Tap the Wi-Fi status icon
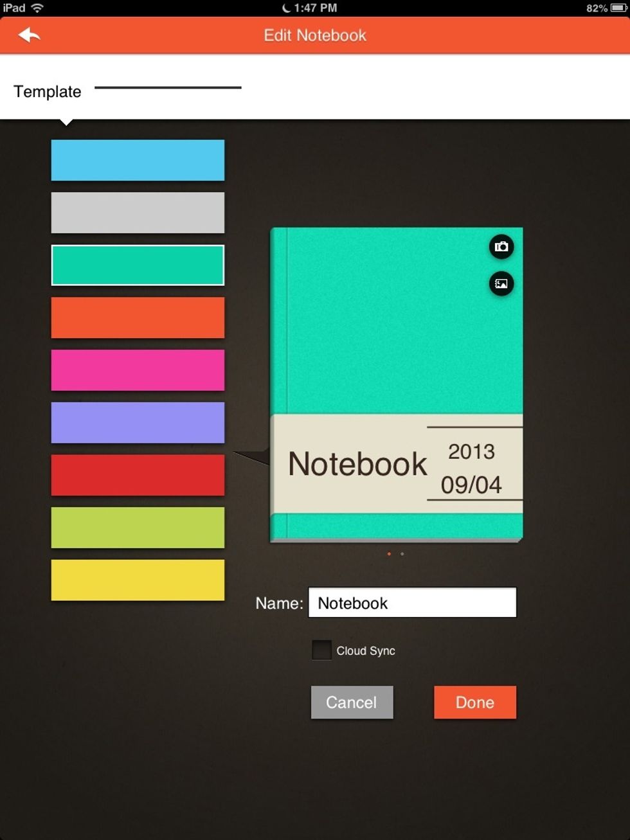The height and width of the screenshot is (840, 630). (38, 8)
